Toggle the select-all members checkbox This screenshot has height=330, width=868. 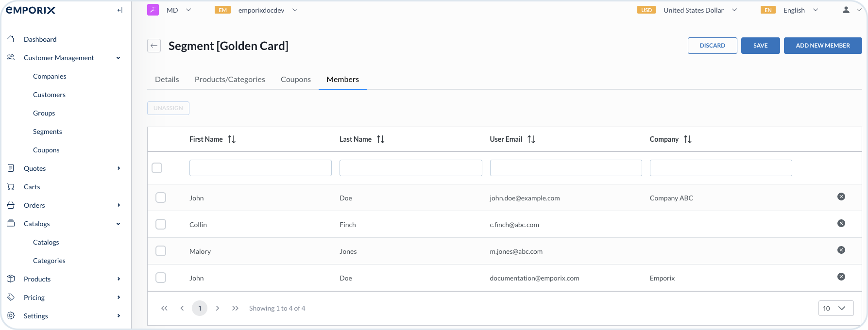[x=157, y=168]
